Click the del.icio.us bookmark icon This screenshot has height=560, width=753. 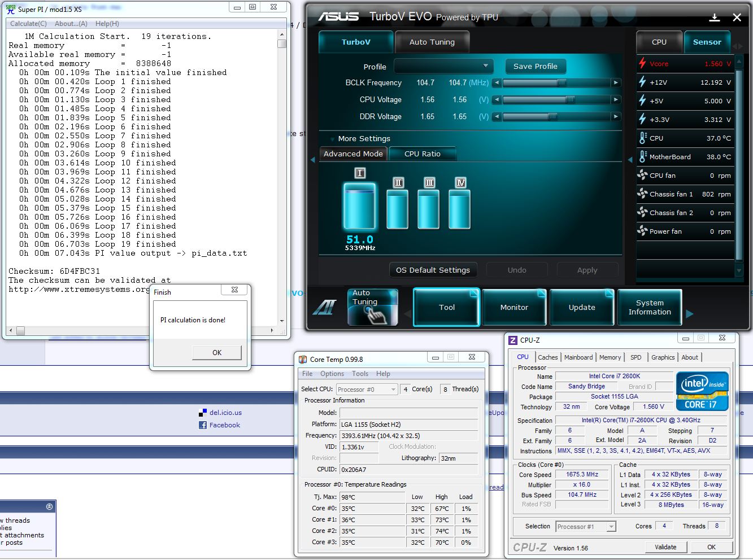click(203, 413)
